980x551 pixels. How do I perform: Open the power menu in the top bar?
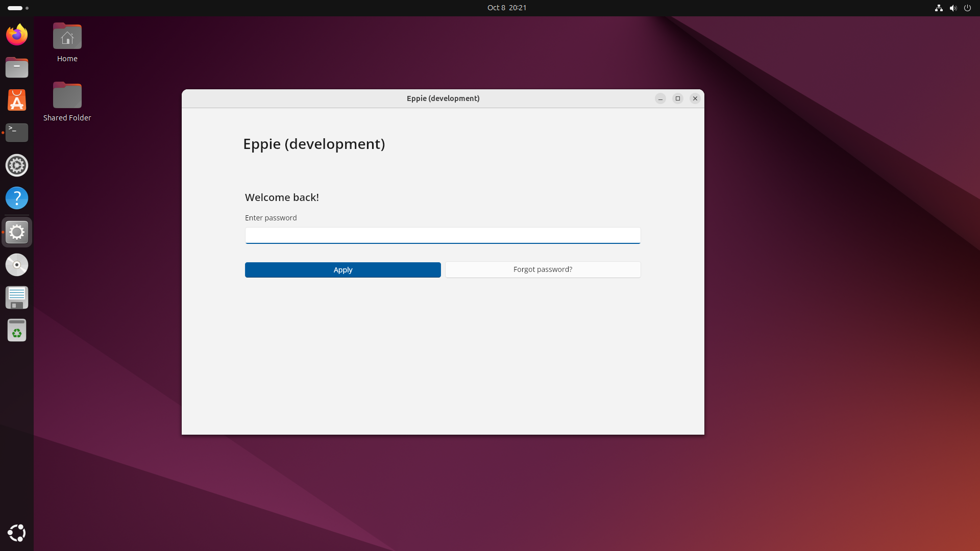click(968, 8)
